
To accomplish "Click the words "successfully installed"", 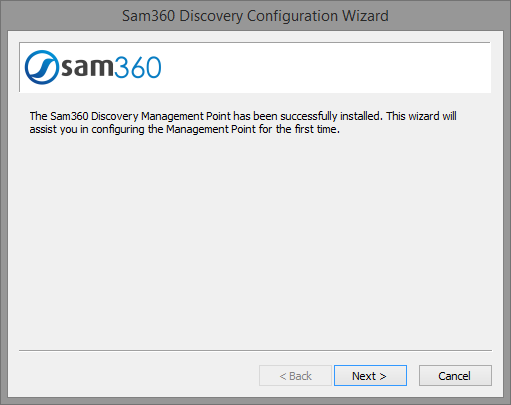I will tap(332, 116).
